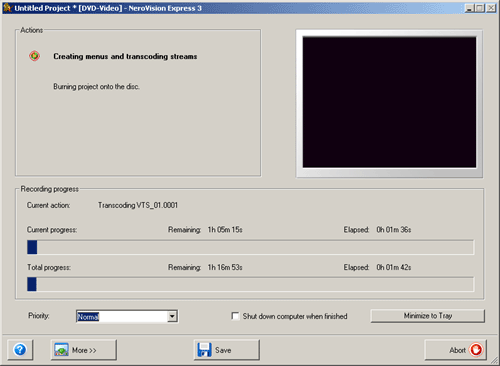
Task: Click the active action status icon
Action: [x=34, y=56]
